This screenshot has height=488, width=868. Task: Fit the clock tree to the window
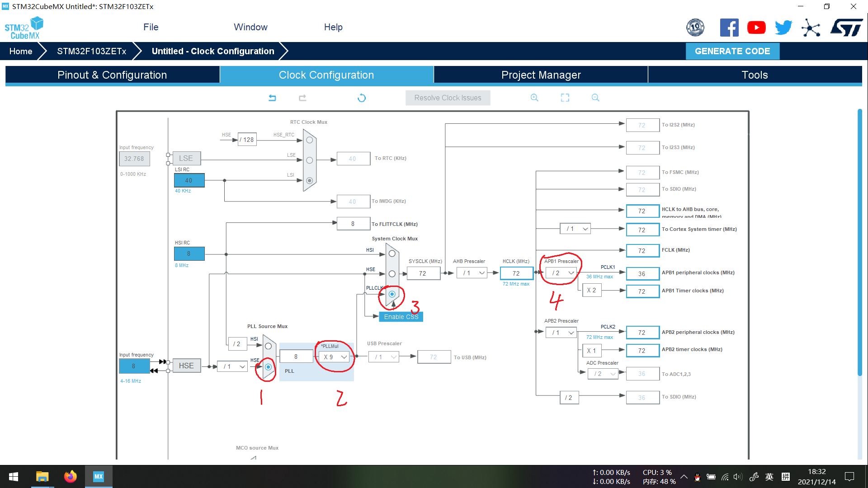[x=565, y=98]
